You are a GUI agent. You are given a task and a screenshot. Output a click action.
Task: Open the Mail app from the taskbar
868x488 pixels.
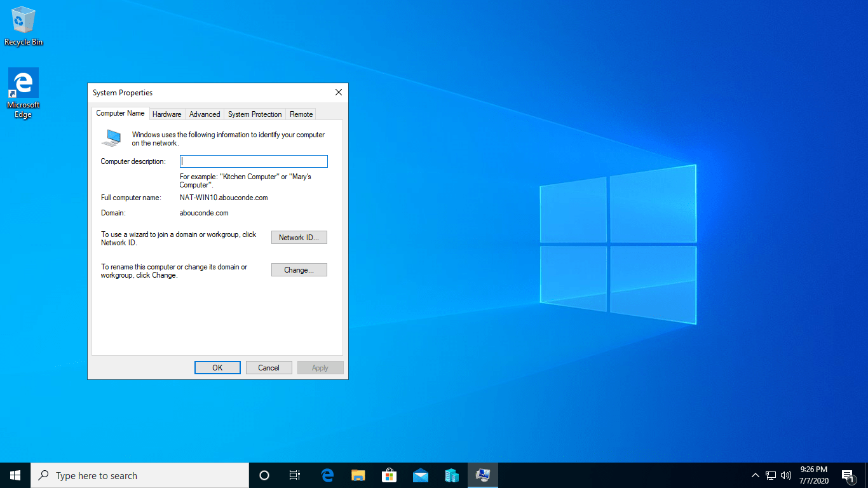[x=420, y=475]
